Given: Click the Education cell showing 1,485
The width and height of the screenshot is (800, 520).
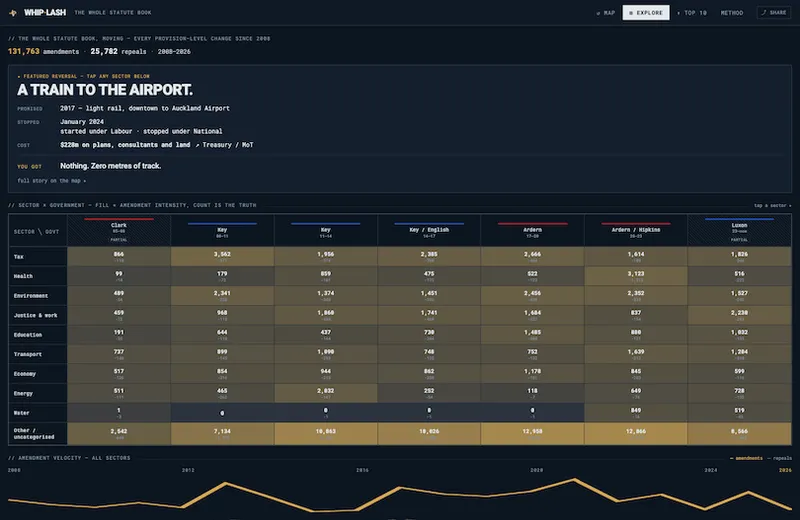Looking at the screenshot, I should pyautogui.click(x=532, y=335).
